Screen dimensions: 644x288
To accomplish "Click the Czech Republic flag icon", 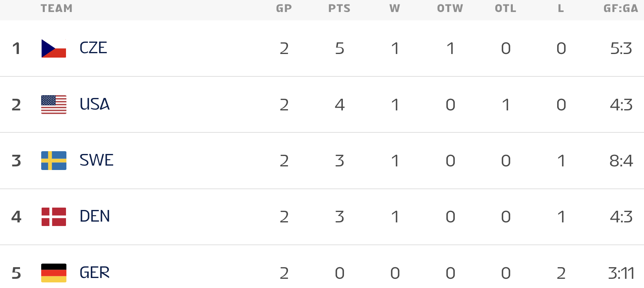I will pos(54,48).
